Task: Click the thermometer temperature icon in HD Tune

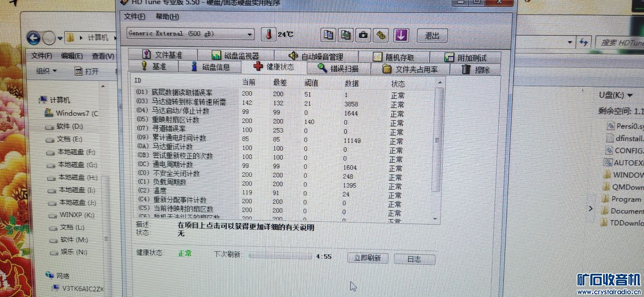Action: [x=268, y=34]
